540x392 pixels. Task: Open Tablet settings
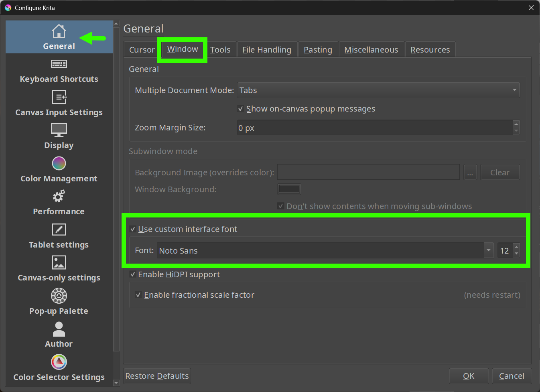[59, 236]
